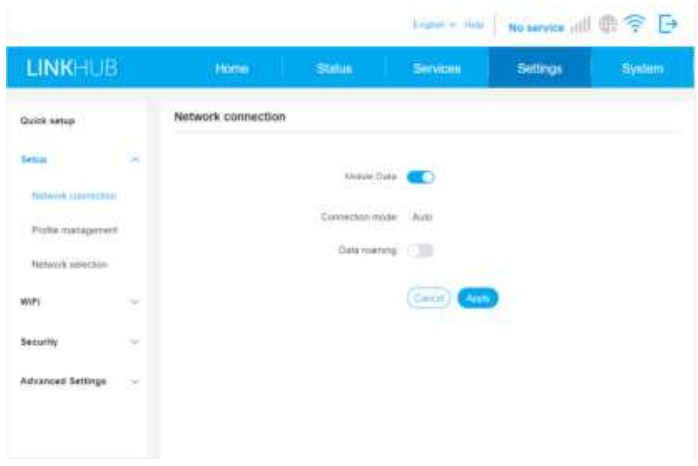Click the Cancel button
The width and height of the screenshot is (698, 466).
[x=427, y=297]
